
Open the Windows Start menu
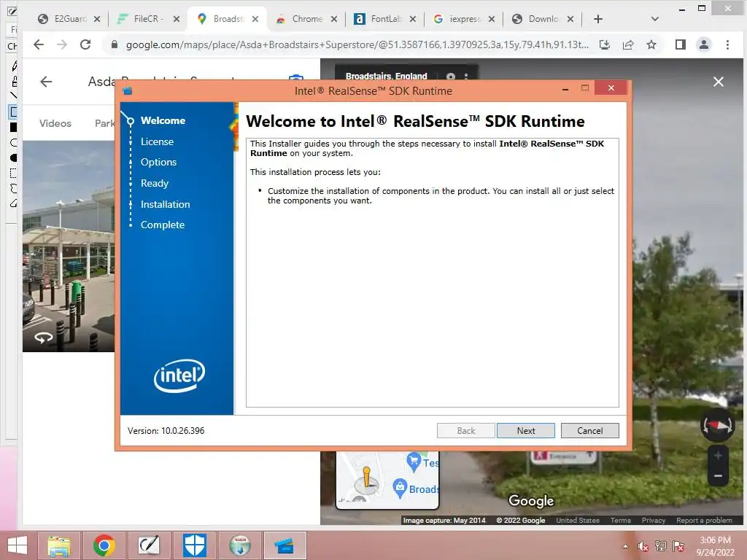(18, 545)
